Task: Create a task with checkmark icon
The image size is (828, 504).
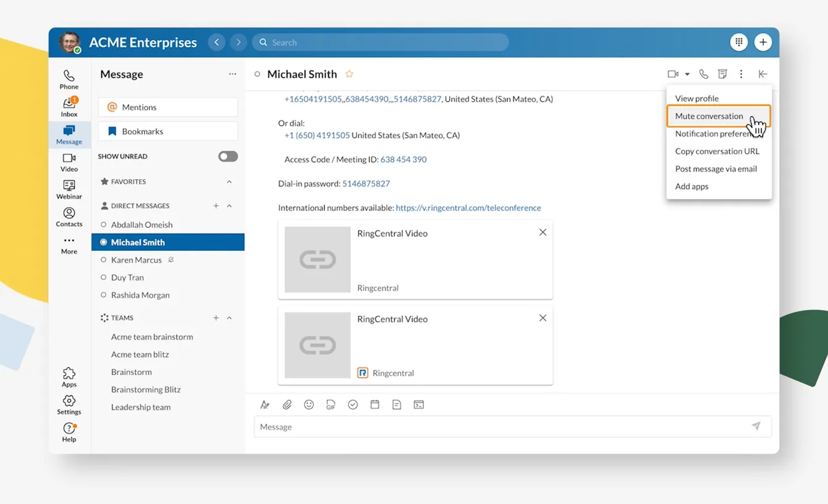Action: pyautogui.click(x=353, y=405)
